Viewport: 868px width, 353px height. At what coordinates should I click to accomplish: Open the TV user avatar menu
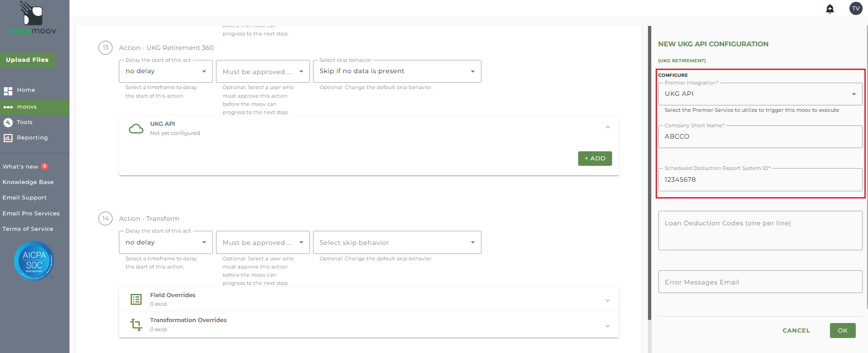coord(855,9)
